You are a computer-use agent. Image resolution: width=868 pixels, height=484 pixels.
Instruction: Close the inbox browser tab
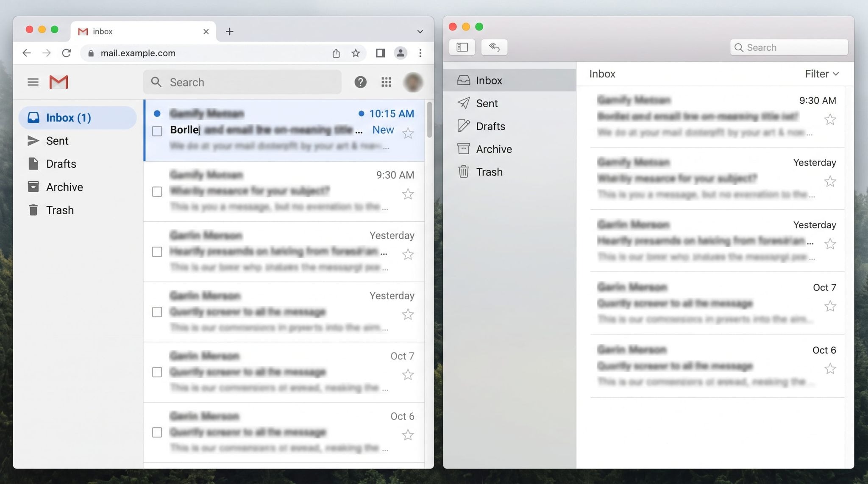(206, 31)
